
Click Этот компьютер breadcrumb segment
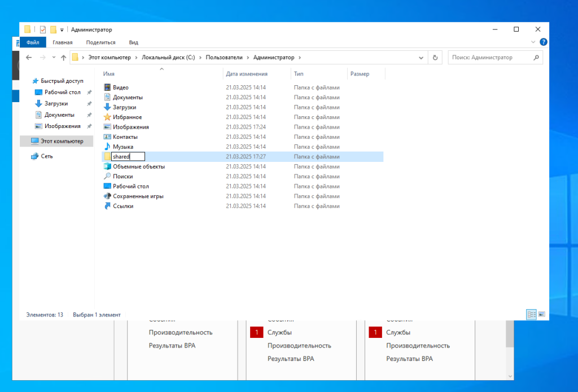(110, 58)
